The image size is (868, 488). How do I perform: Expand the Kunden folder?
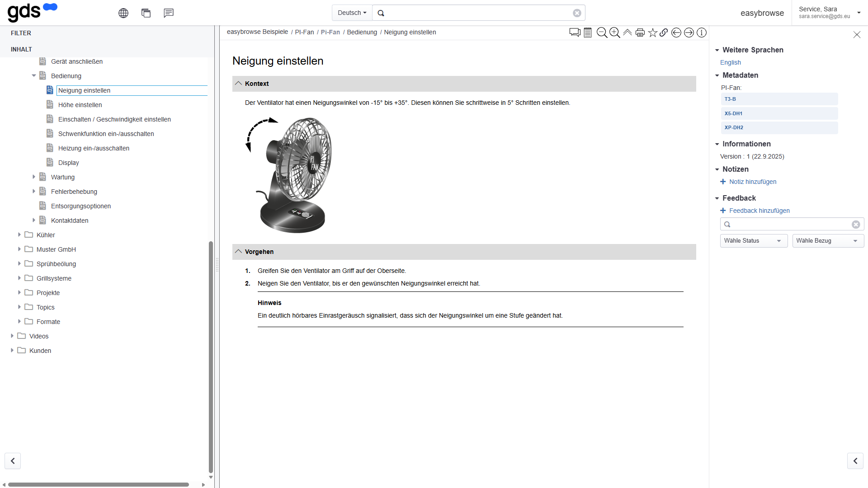pyautogui.click(x=12, y=350)
